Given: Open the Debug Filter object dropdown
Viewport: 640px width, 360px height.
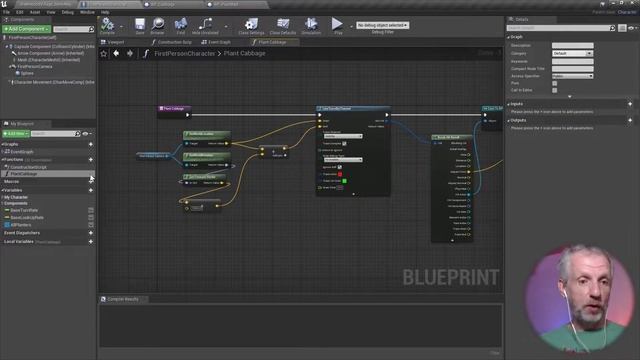Looking at the screenshot, I should point(382,25).
